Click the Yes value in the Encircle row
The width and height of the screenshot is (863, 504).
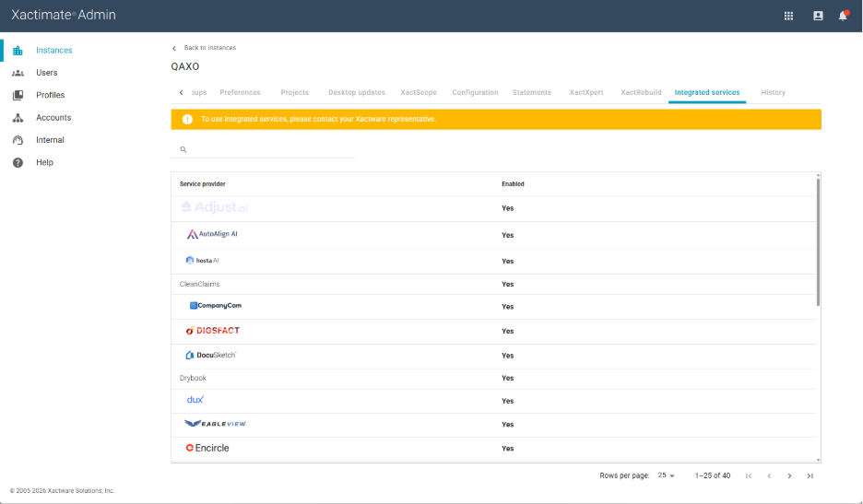click(507, 449)
